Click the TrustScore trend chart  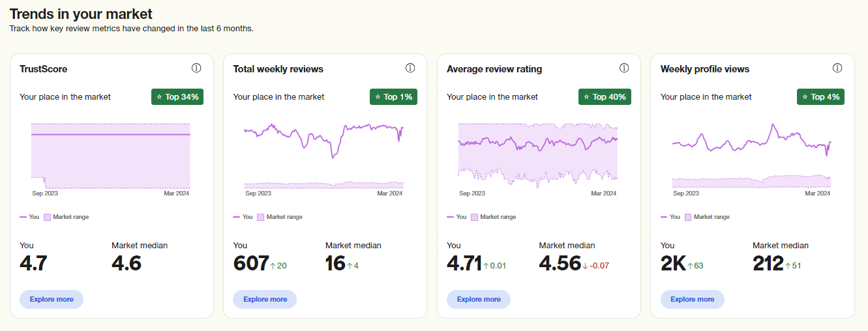[x=111, y=156]
